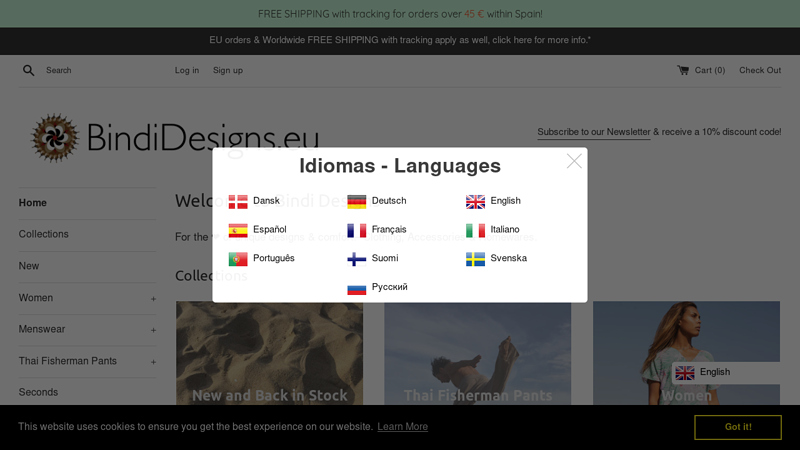Pick Italiano from the language list

coord(505,230)
